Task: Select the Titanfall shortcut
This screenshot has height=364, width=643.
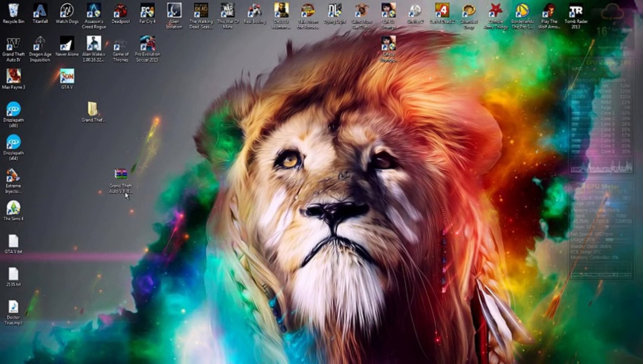Action: pyautogui.click(x=40, y=11)
